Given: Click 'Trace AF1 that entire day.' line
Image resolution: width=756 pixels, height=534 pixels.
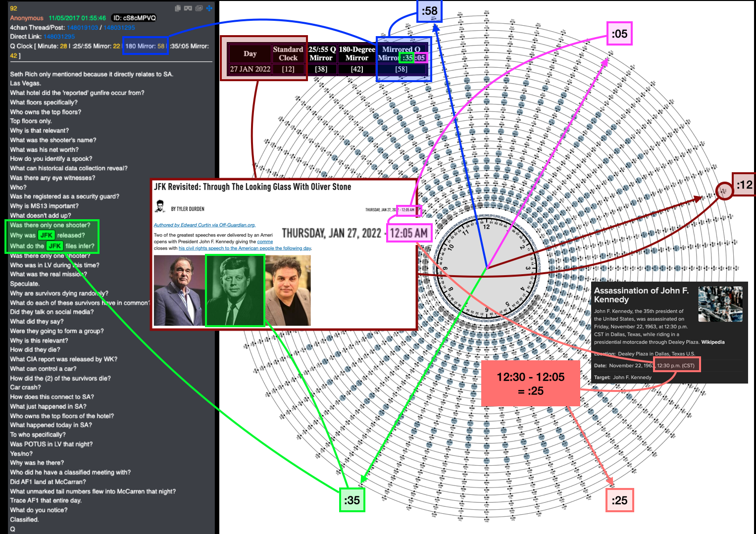Looking at the screenshot, I should click(46, 501).
